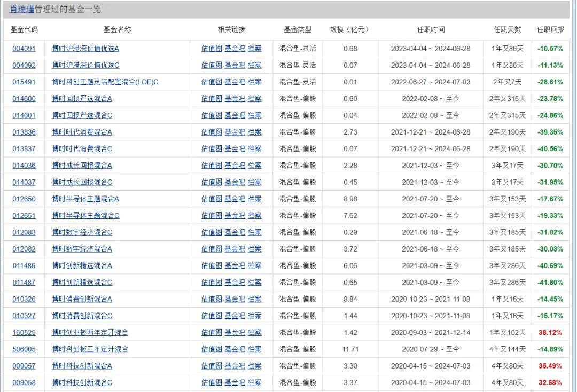
Task: Open fund 博时半导体主题混合A
Action: point(85,199)
